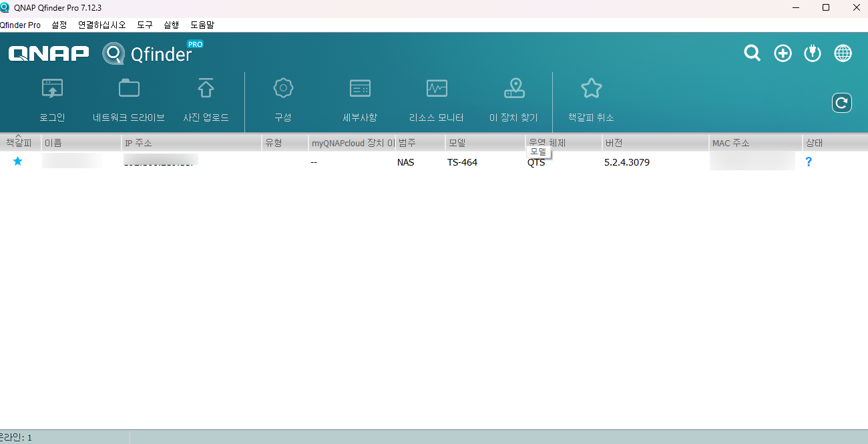The height and width of the screenshot is (444, 868).
Task: Sort by the IP 주소 column header
Action: pyautogui.click(x=192, y=143)
